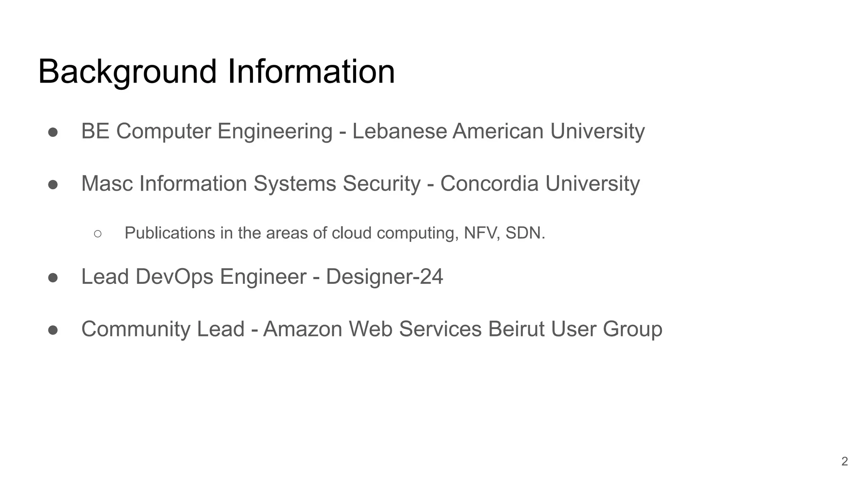Screen dimensions: 868x488
Task: Click the word Information in the title
Action: pyautogui.click(x=312, y=71)
